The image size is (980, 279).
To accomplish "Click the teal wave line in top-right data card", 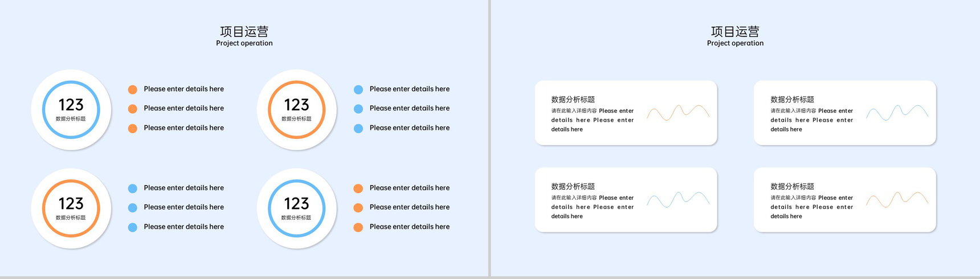I will pos(897,112).
